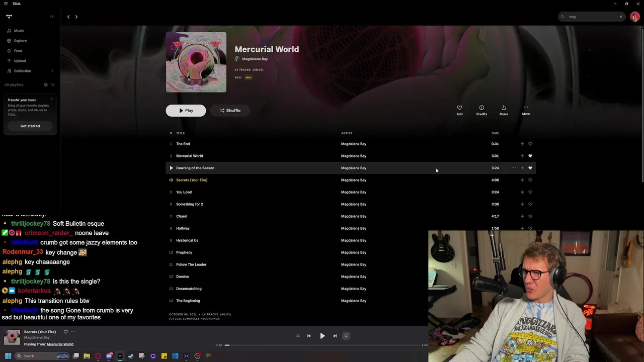The height and width of the screenshot is (362, 644).
Task: Add Mercurial World track to playlist
Action: [522, 156]
